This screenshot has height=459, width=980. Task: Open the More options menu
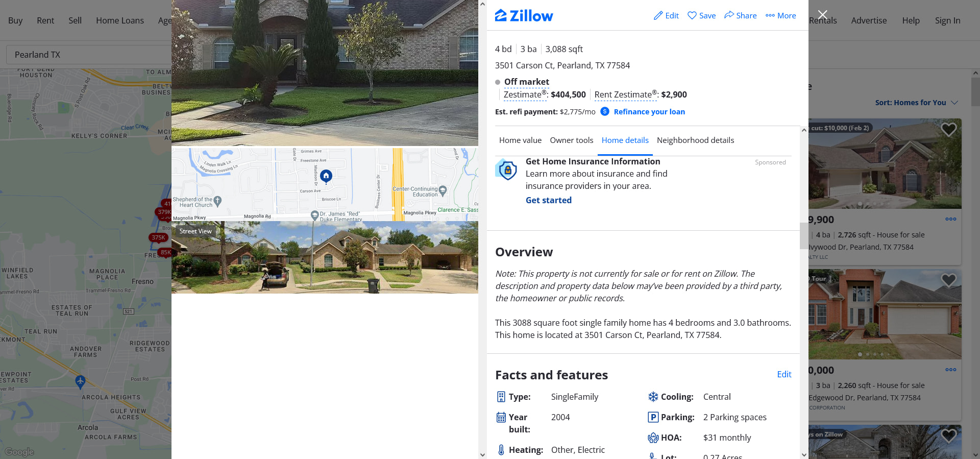click(x=781, y=16)
